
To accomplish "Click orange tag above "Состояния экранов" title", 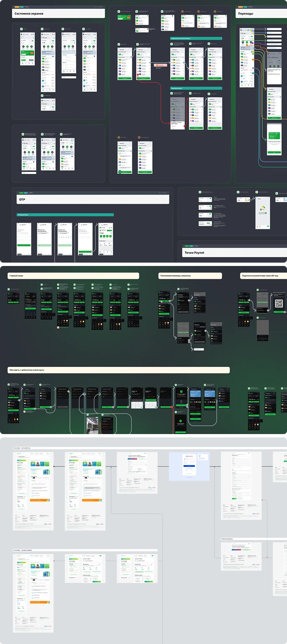I will pyautogui.click(x=16, y=7).
